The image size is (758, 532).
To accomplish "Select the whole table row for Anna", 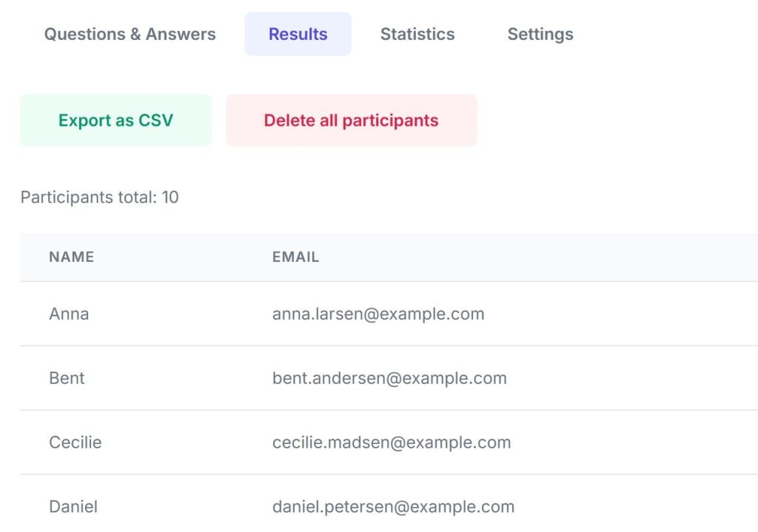I will pos(607,314).
